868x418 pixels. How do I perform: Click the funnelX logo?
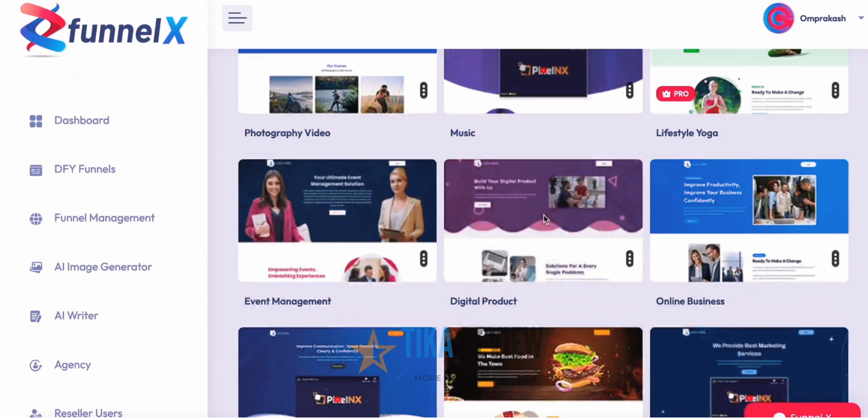104,30
